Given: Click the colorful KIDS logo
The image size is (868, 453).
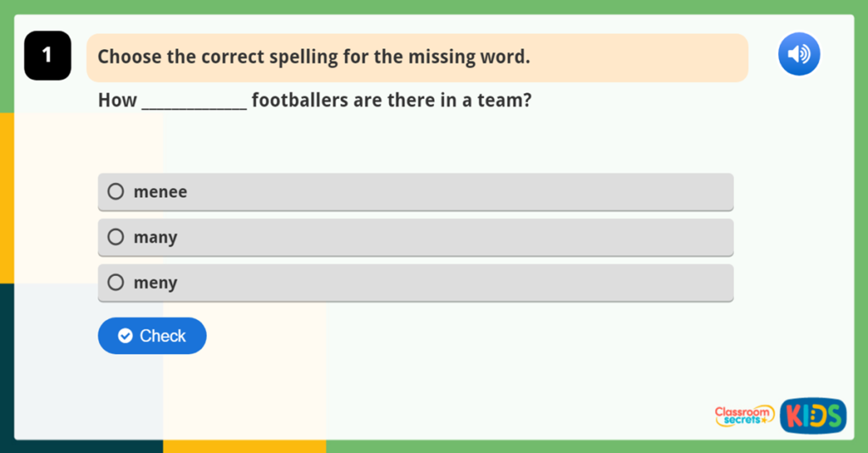Looking at the screenshot, I should point(812,415).
